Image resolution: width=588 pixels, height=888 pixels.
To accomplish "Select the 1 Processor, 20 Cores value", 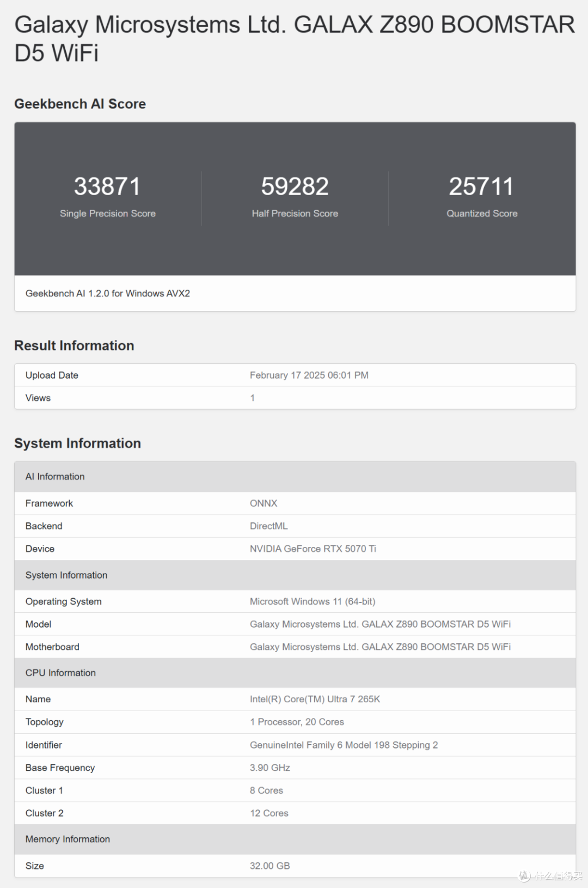I will coord(297,722).
